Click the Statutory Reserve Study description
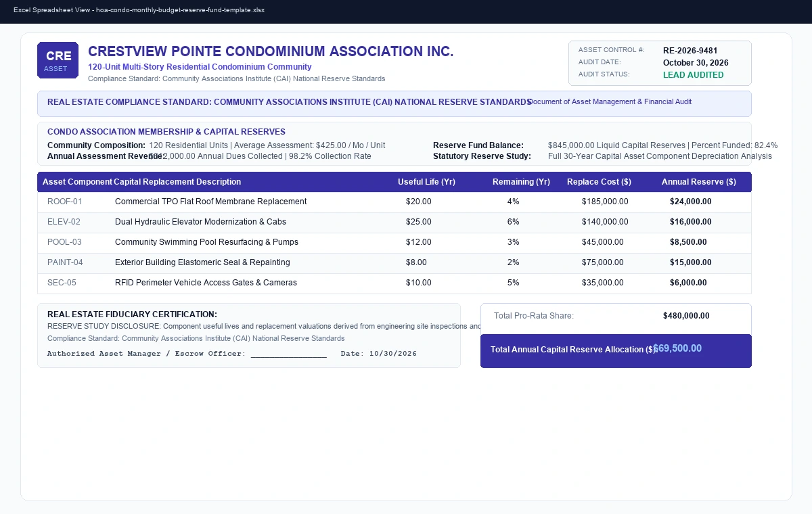812x514 pixels. coord(660,156)
